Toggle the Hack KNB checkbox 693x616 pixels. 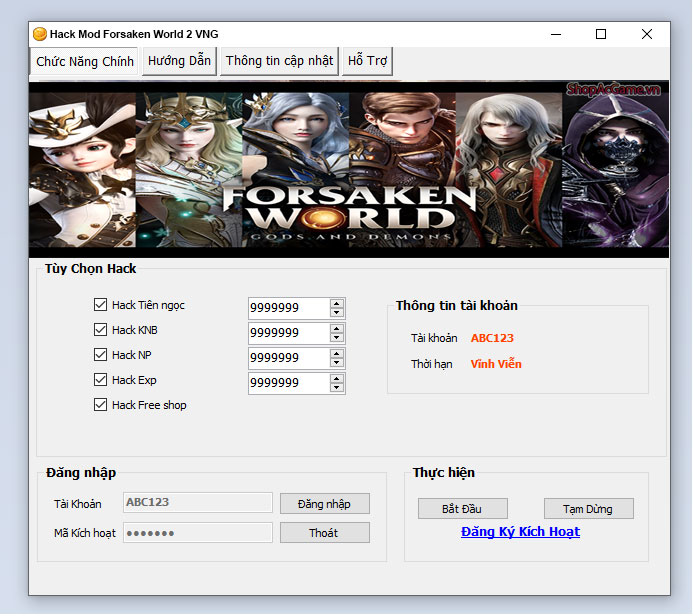coord(100,330)
